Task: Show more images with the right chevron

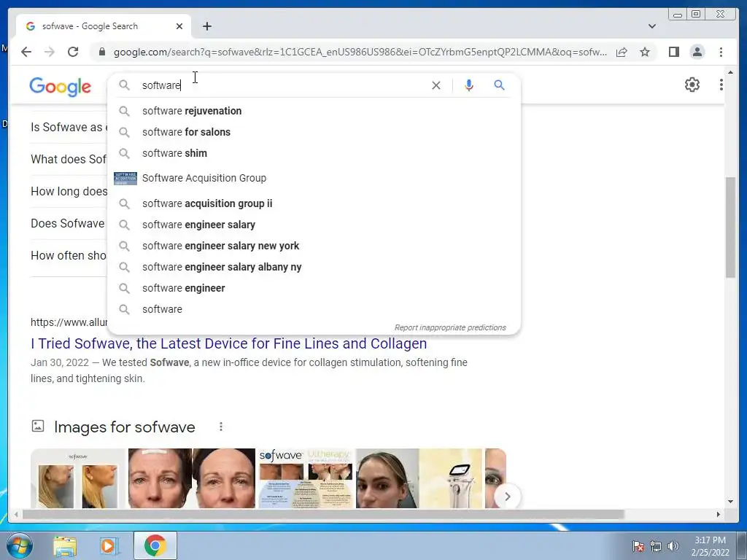Action: [x=508, y=497]
